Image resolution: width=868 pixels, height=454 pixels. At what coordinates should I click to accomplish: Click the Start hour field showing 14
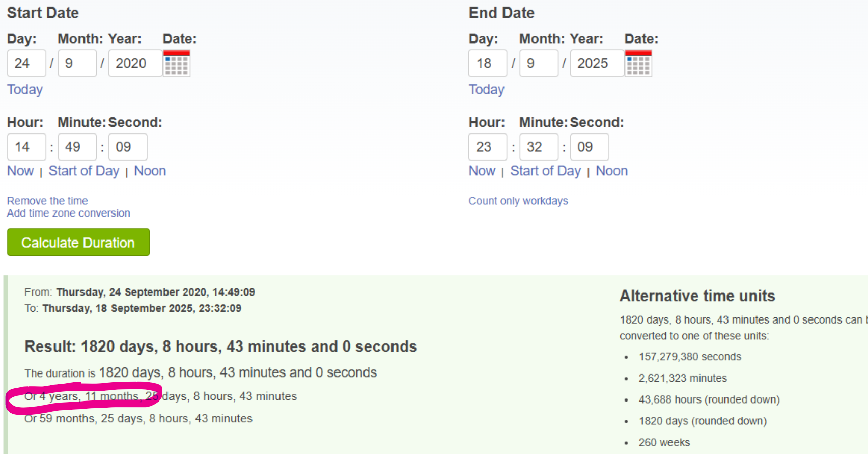click(x=26, y=147)
